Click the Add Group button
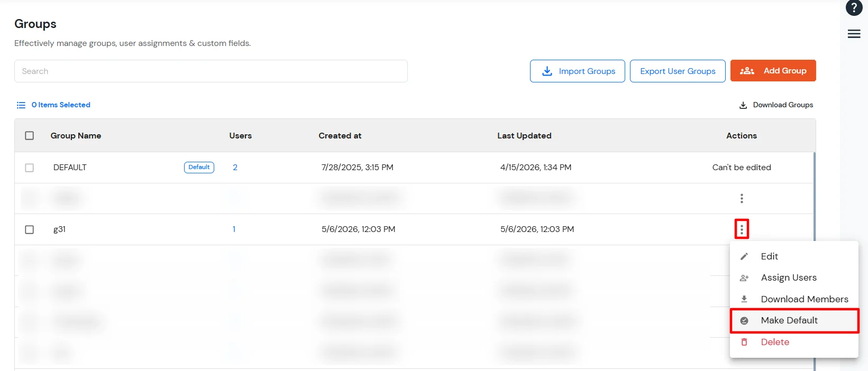 (x=773, y=71)
